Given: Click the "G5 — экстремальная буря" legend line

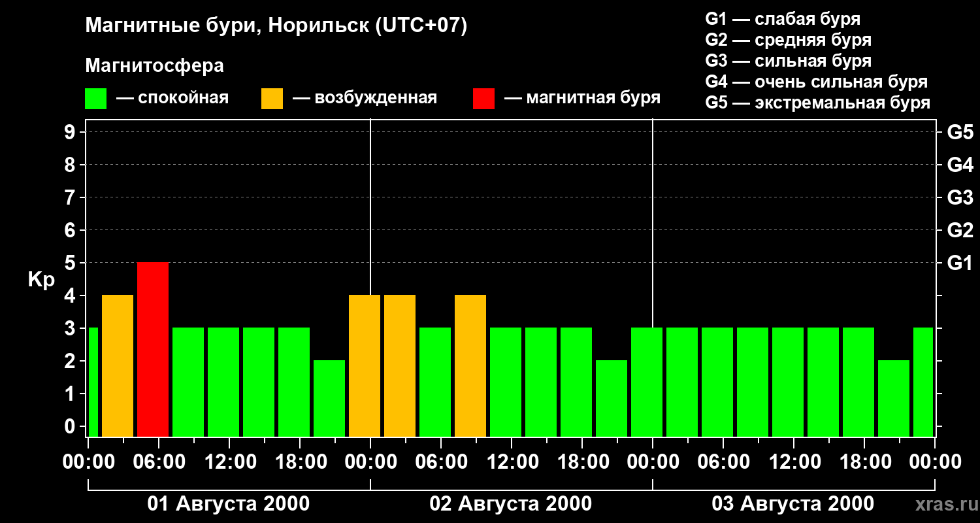Looking at the screenshot, I should [x=818, y=103].
